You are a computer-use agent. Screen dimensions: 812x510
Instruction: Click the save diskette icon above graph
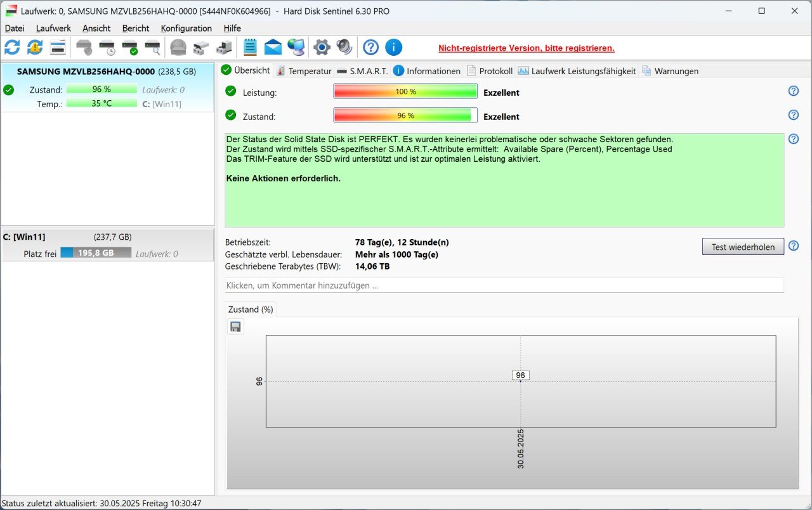235,327
